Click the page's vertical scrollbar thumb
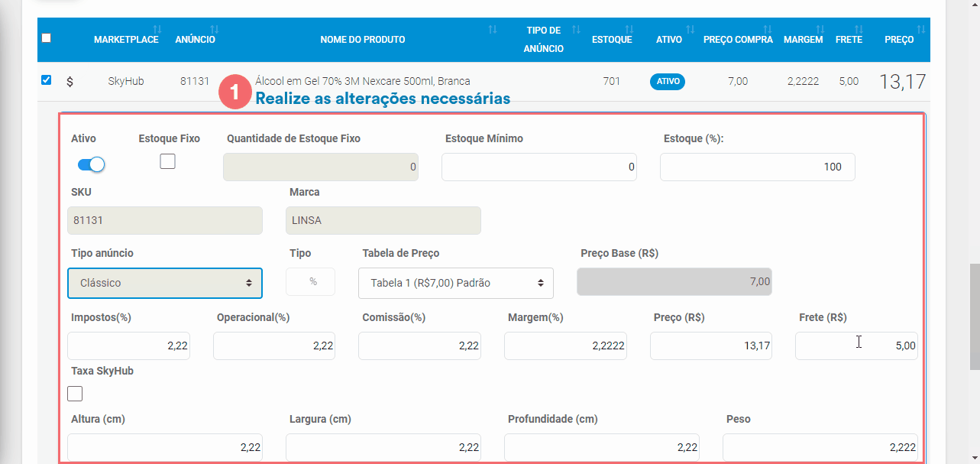 973,316
